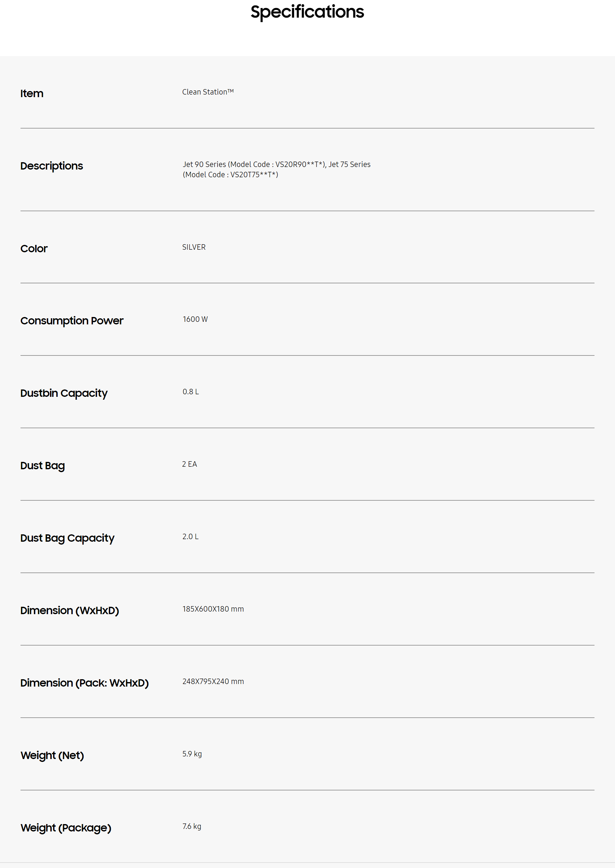Select the Clean Station™ value text
Viewport: 615px width, 868px height.
click(x=208, y=92)
